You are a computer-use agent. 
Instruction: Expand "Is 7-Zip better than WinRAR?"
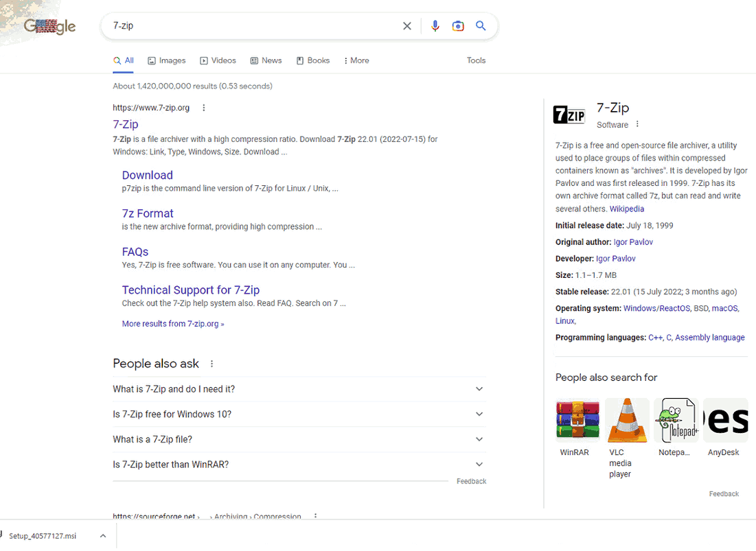click(299, 465)
